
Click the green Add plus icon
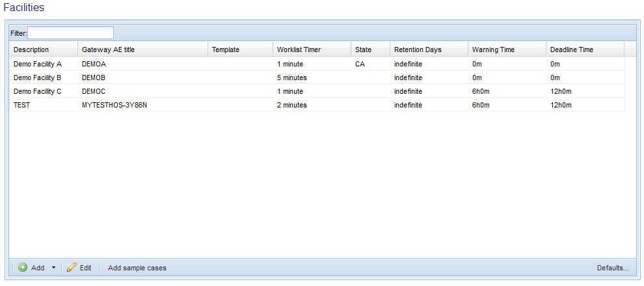coord(23,268)
